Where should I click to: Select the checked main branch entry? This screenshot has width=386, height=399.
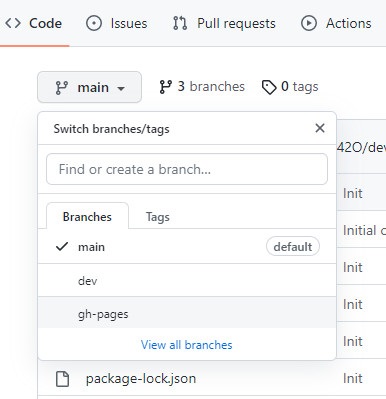click(x=187, y=247)
